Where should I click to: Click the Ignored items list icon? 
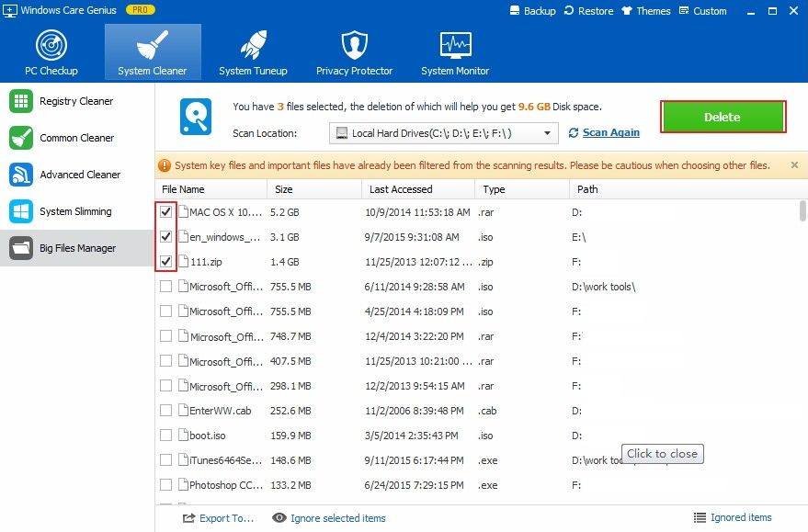click(700, 517)
